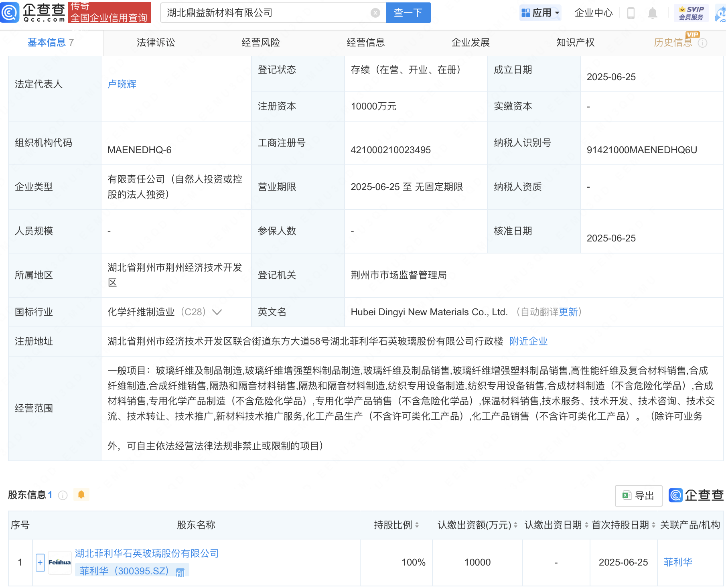This screenshot has height=588, width=726.
Task: Click the Qcc.com logo icon
Action: 10,12
